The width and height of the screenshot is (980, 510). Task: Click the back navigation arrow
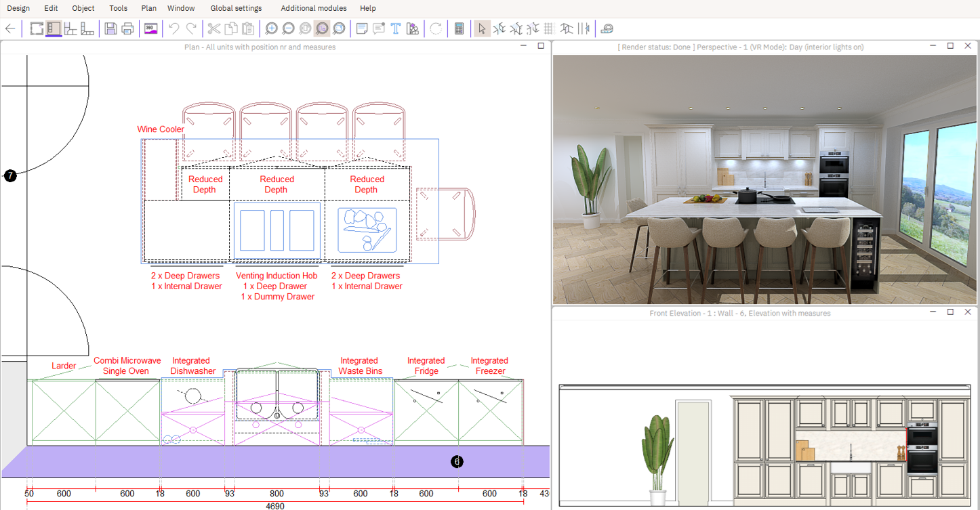point(9,28)
